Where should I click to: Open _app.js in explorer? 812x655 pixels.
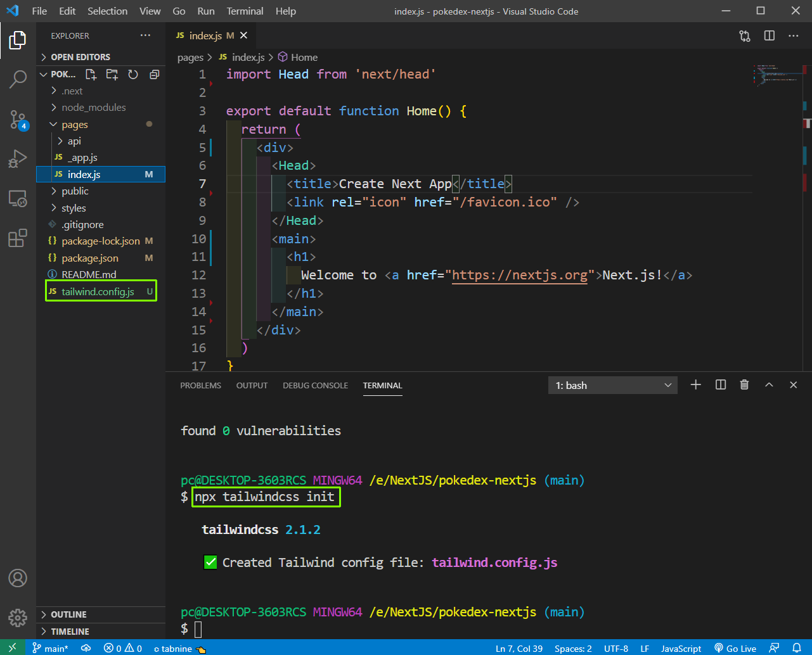101,157
